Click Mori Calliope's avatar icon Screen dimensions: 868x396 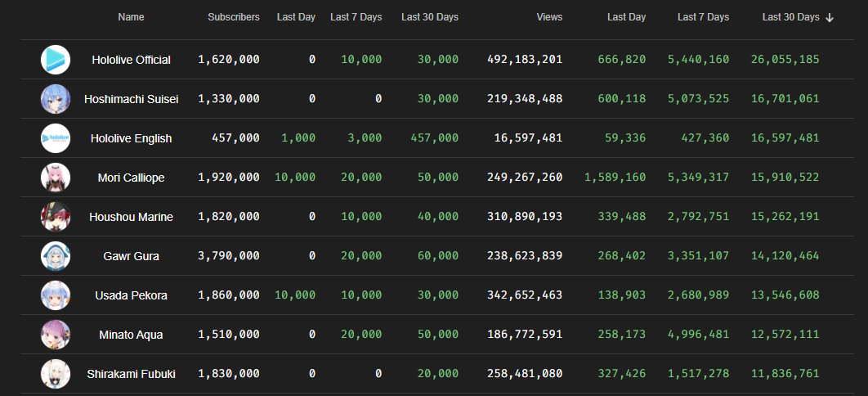click(x=56, y=178)
